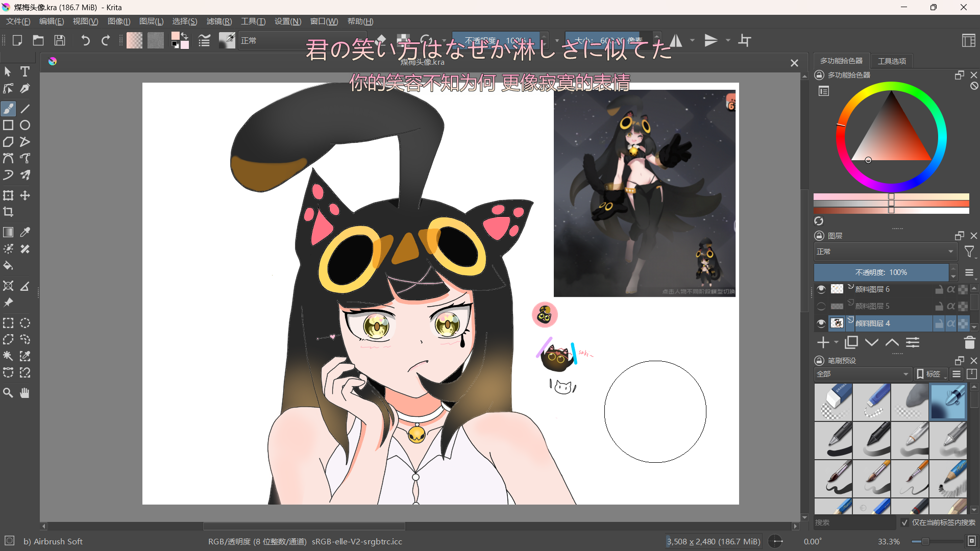Open the layer filter funnel menu
The height and width of the screenshot is (551, 980).
969,252
